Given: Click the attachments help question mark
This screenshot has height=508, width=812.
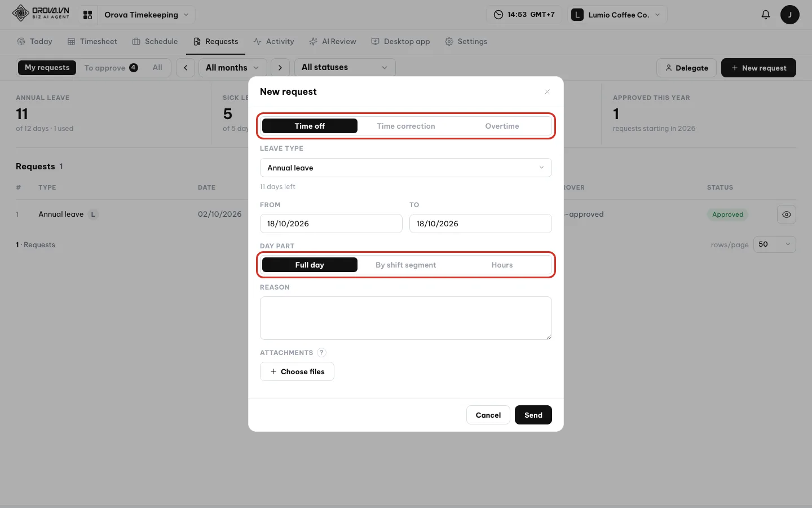Looking at the screenshot, I should [321, 353].
